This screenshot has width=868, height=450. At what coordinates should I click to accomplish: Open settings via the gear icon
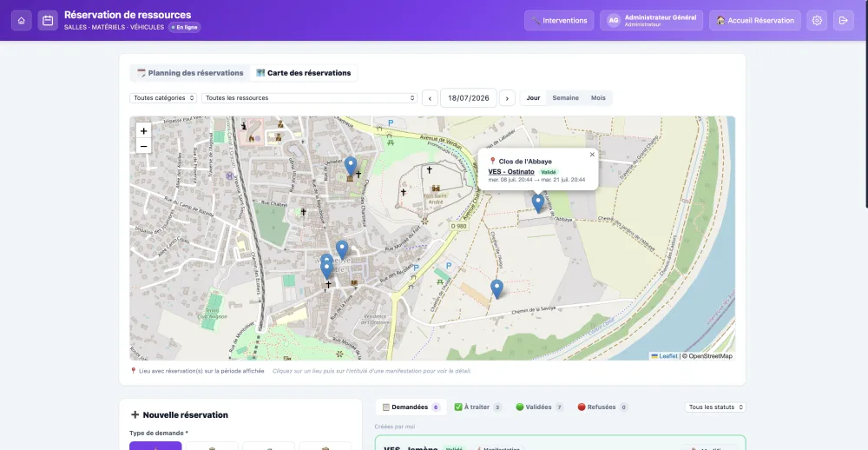[x=817, y=21]
